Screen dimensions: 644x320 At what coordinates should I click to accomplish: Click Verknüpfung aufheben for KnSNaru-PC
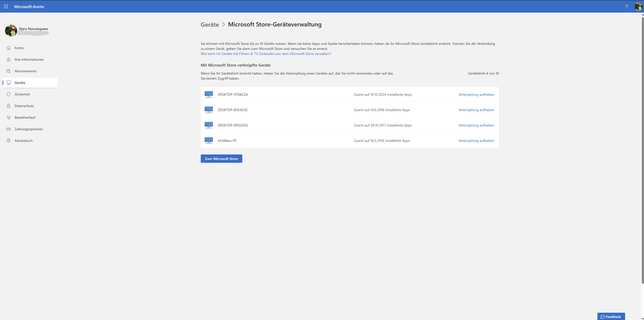476,140
